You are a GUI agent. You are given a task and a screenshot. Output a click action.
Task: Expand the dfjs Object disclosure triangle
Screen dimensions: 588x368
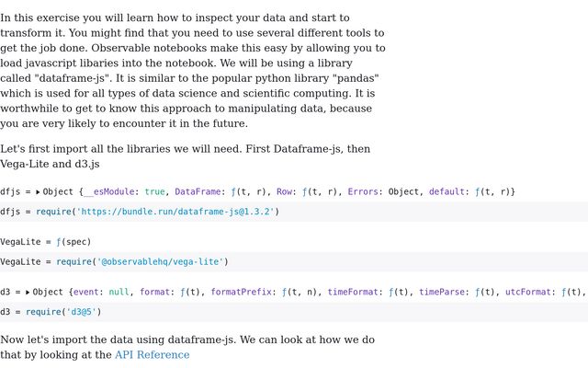pos(38,192)
